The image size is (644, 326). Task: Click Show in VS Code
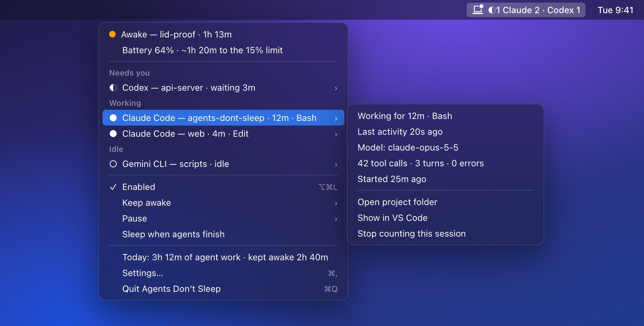pos(446,218)
